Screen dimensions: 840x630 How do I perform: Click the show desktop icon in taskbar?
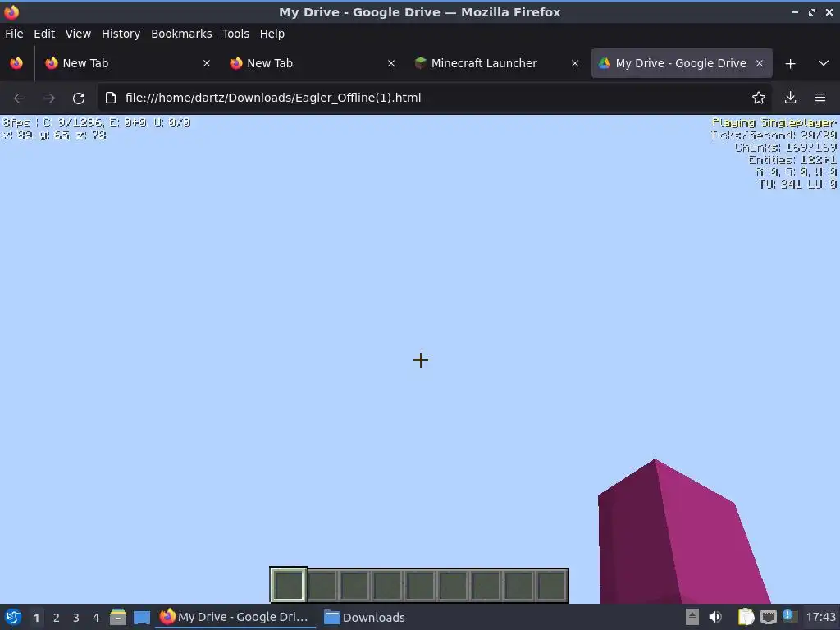(x=141, y=618)
